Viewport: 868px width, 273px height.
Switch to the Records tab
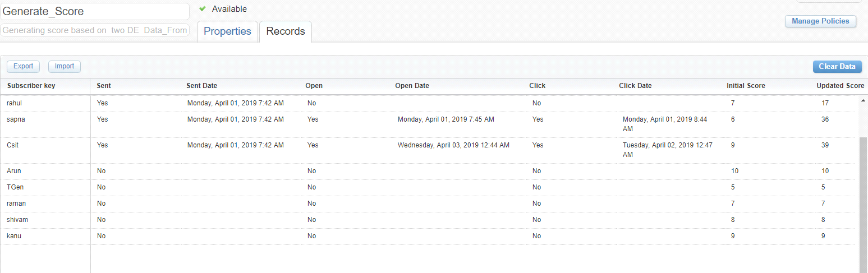point(286,31)
